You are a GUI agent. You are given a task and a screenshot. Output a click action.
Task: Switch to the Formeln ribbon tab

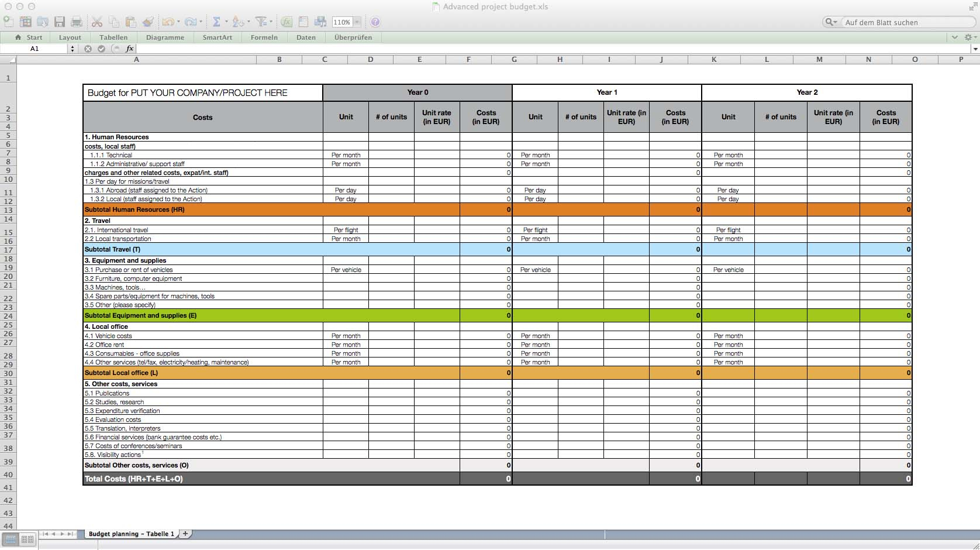(x=264, y=37)
